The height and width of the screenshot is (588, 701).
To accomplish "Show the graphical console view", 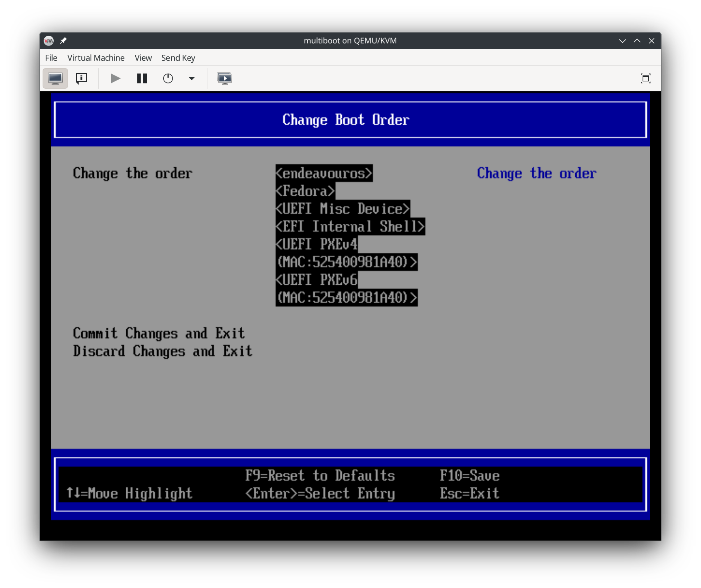I will [55, 78].
